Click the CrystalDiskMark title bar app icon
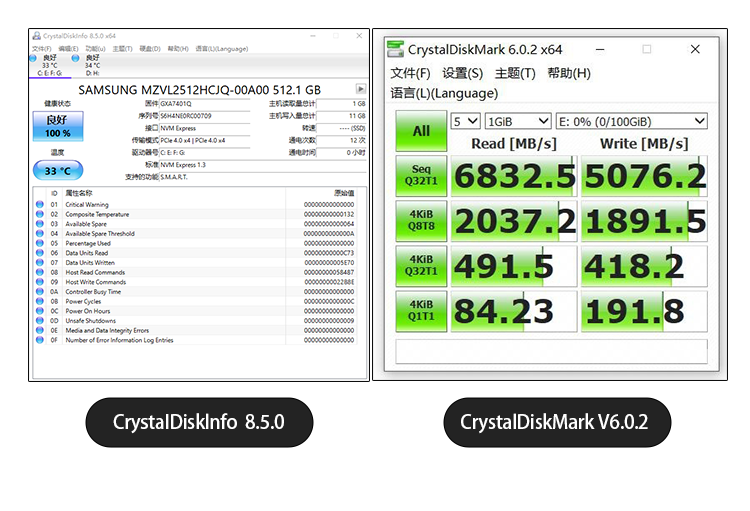 tap(396, 49)
